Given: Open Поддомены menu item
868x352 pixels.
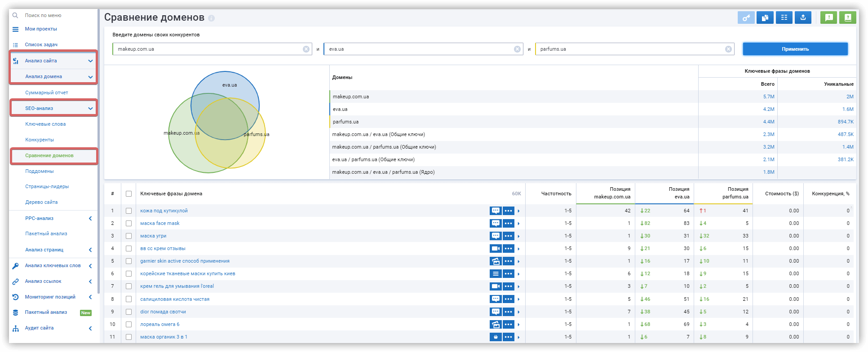Looking at the screenshot, I should [40, 171].
